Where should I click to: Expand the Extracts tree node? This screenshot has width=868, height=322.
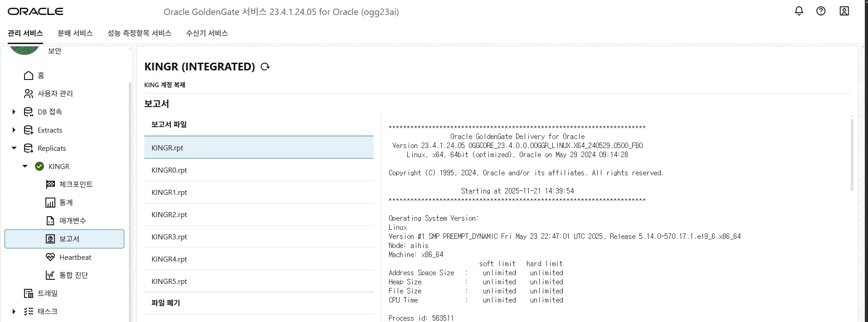click(x=14, y=130)
